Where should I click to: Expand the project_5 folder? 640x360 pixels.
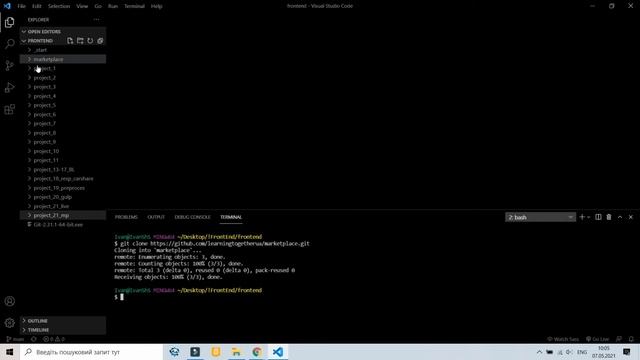(x=63, y=105)
